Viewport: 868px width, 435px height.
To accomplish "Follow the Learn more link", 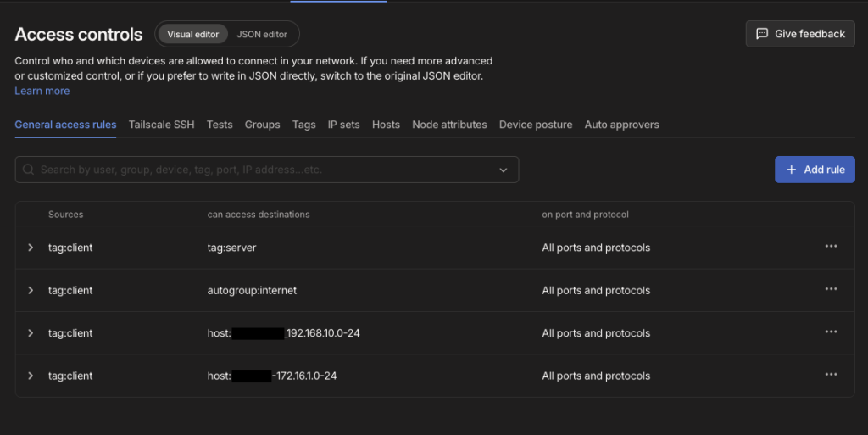I will point(42,91).
